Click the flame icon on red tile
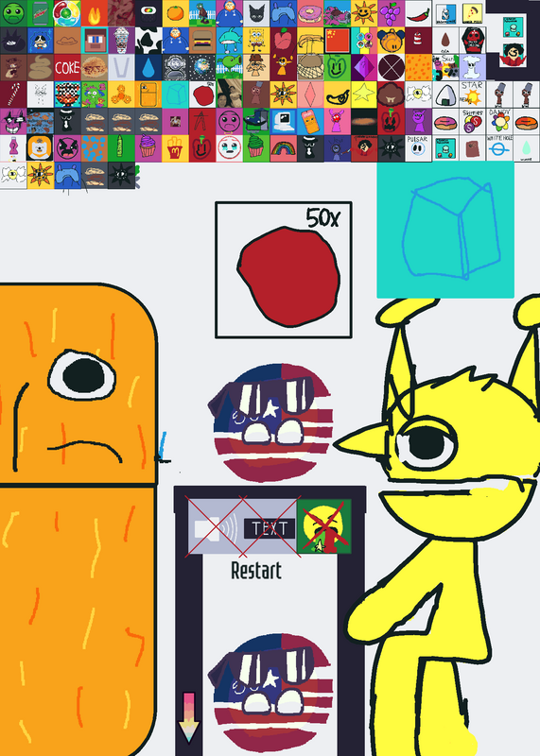540x756 pixels. pos(95,13)
